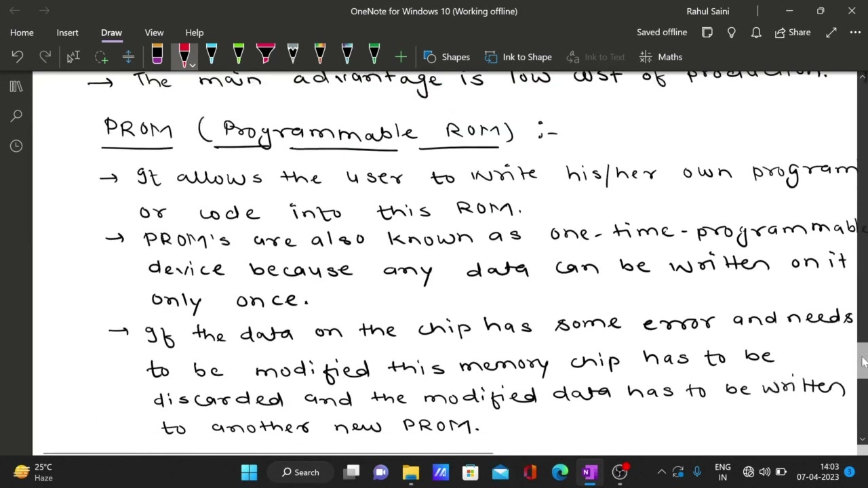Open the Windows Start menu
868x488 pixels.
(x=249, y=472)
